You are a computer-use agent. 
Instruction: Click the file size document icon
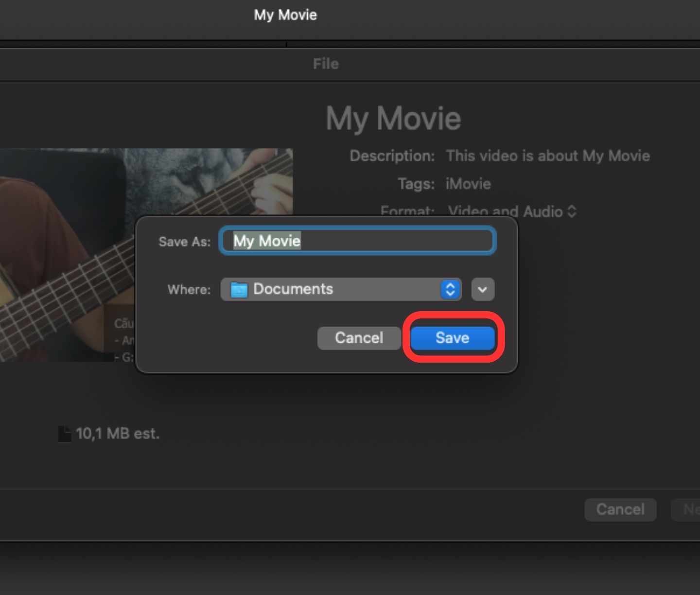pos(64,434)
